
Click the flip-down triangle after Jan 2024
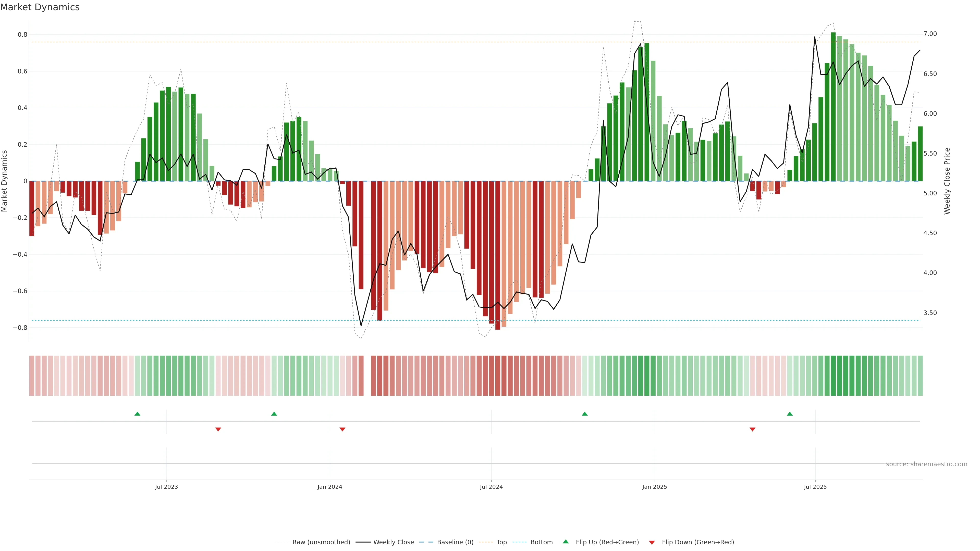[x=342, y=429]
